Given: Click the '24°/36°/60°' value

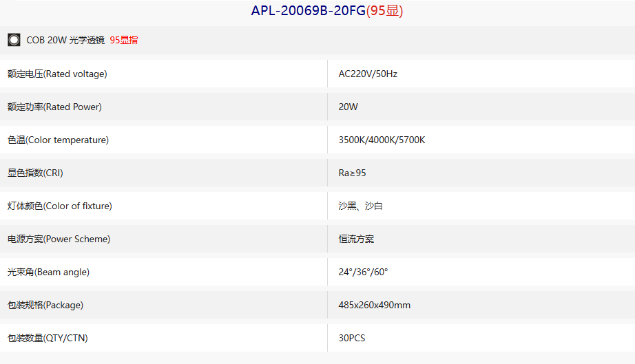Looking at the screenshot, I should tap(363, 272).
